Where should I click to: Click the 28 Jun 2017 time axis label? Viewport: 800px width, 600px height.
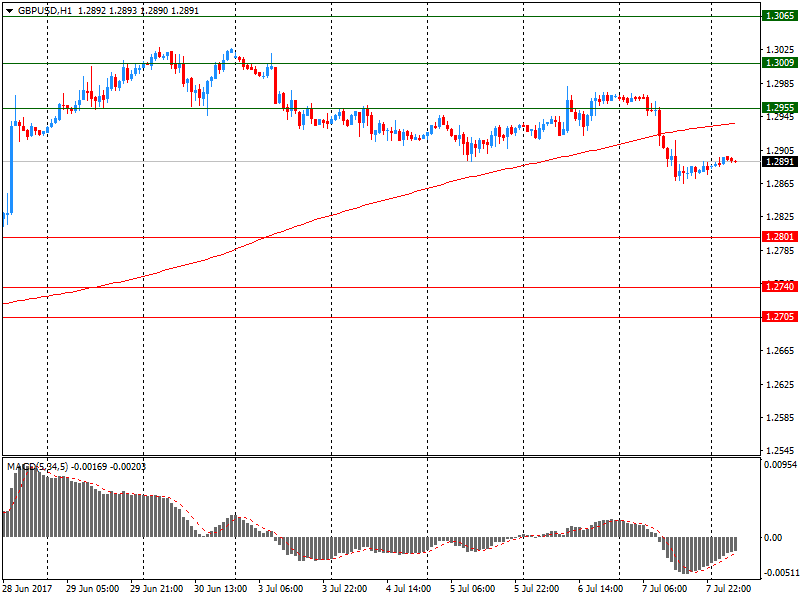click(27, 589)
